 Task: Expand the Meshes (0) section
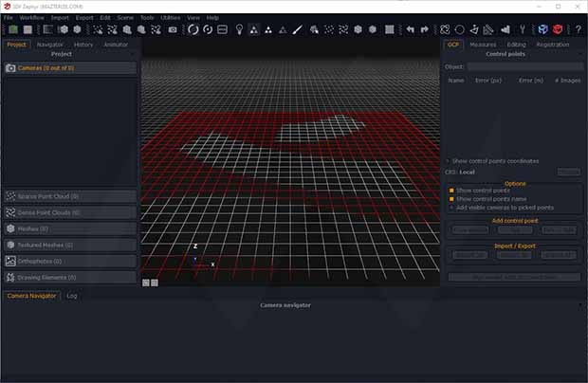pyautogui.click(x=70, y=228)
